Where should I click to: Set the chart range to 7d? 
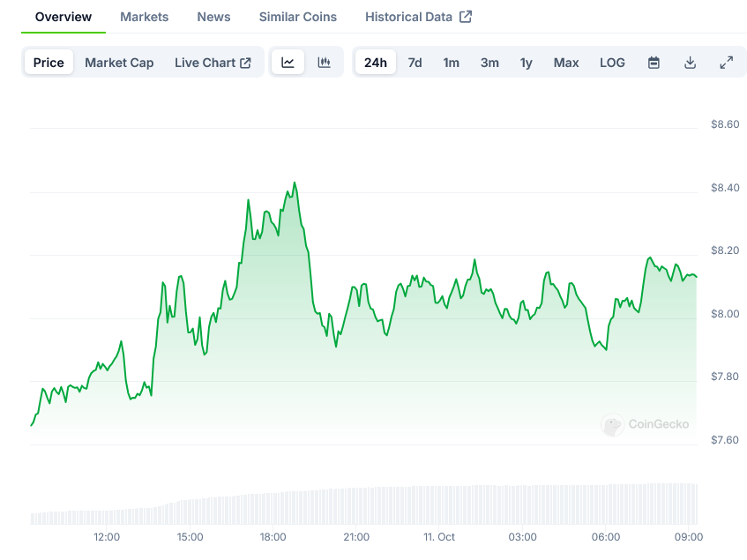415,63
